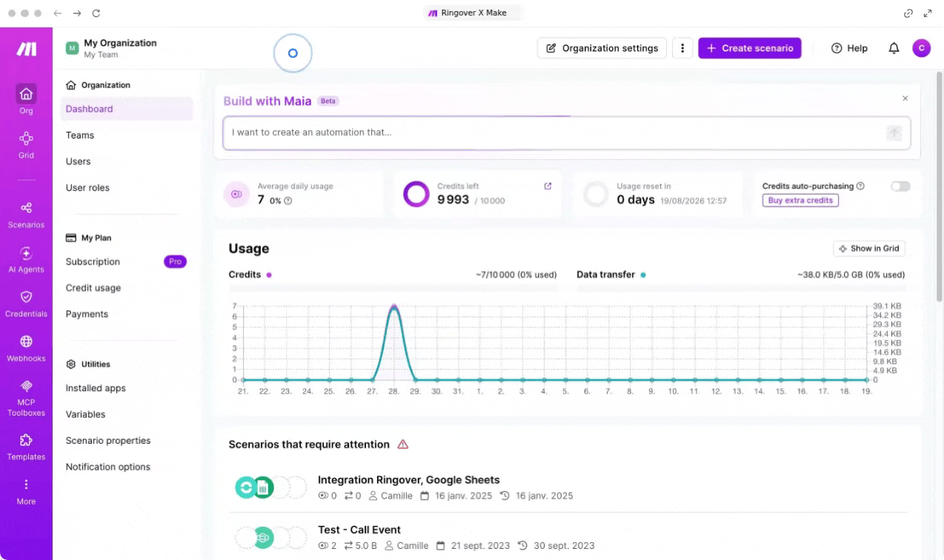Screen dimensions: 944x560
Task: Open the user avatar C menu
Action: (921, 48)
